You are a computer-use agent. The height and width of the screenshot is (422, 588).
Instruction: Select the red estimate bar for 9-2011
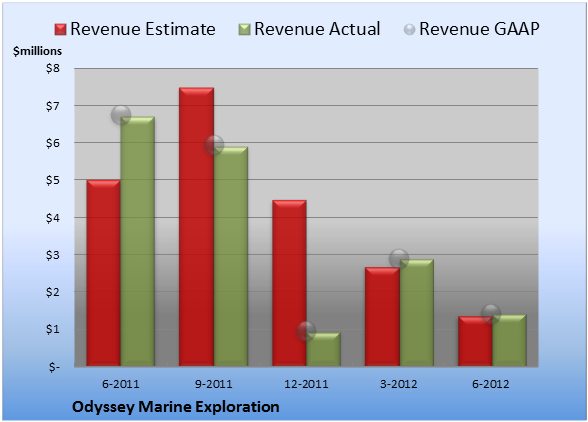(196, 227)
